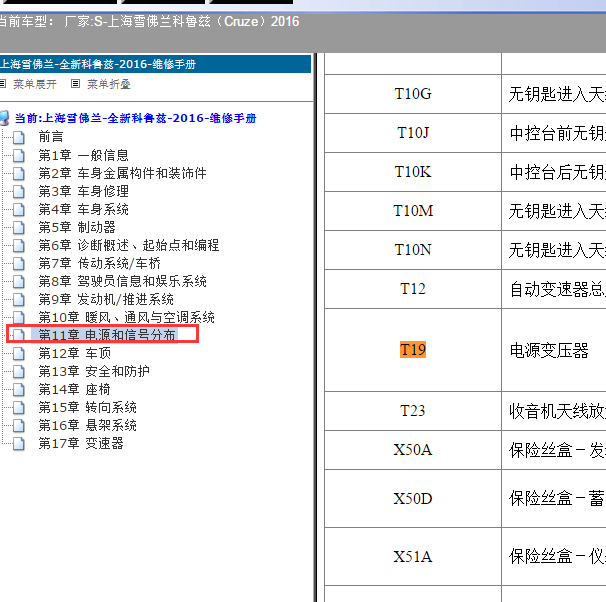This screenshot has height=602, width=606.
Task: Click the page icon beside 第1章 一般信息
Action: coord(19,155)
